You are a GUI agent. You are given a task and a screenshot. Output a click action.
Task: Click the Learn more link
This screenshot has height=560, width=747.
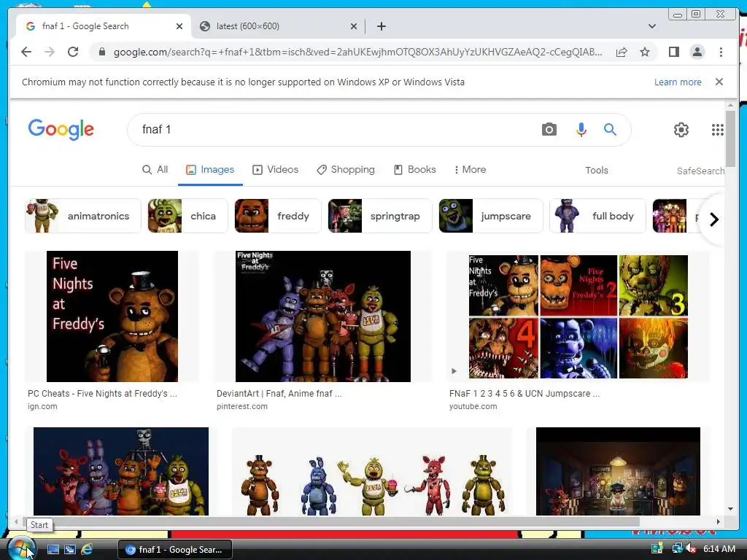click(678, 82)
